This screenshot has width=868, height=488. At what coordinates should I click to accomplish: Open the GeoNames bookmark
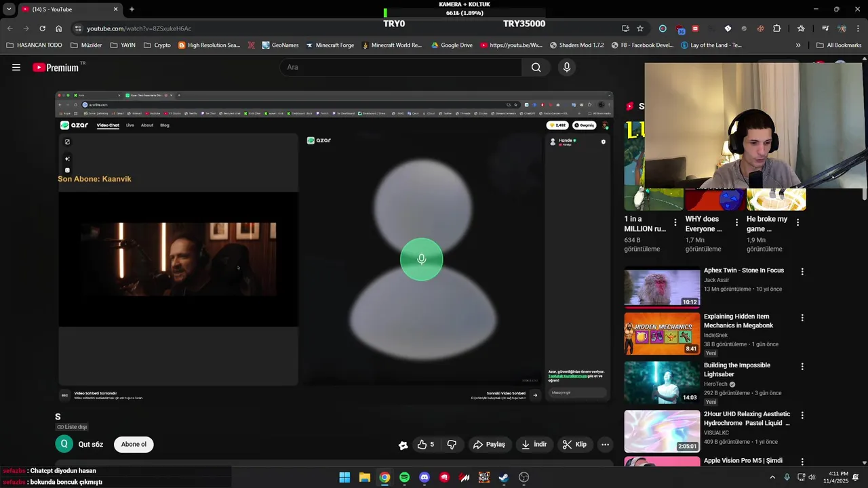click(x=279, y=45)
